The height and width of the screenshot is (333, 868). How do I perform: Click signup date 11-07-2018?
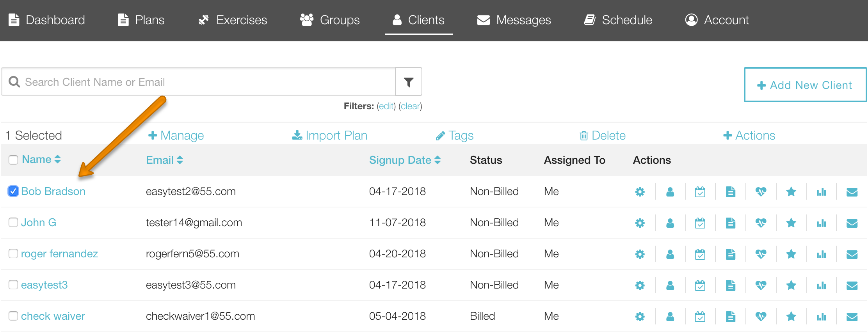pos(397,222)
